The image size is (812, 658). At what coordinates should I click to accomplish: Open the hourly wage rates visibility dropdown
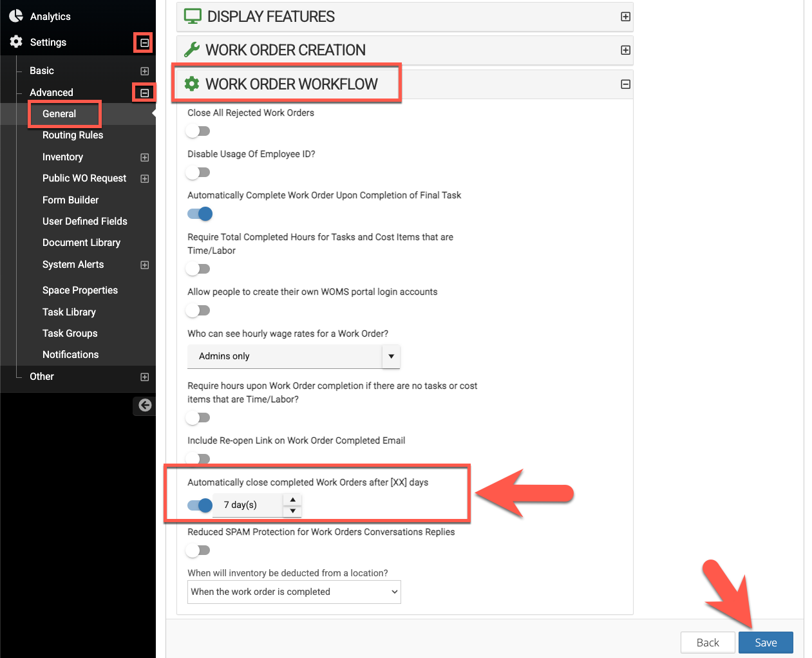294,356
